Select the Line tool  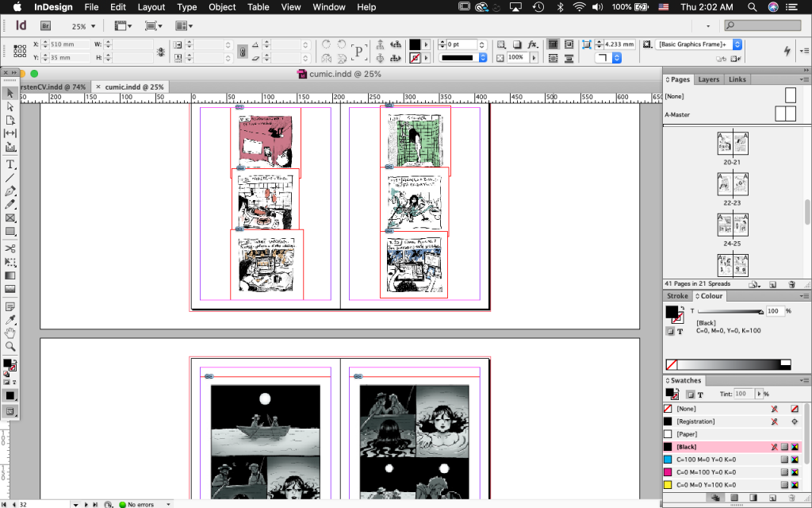tap(10, 178)
